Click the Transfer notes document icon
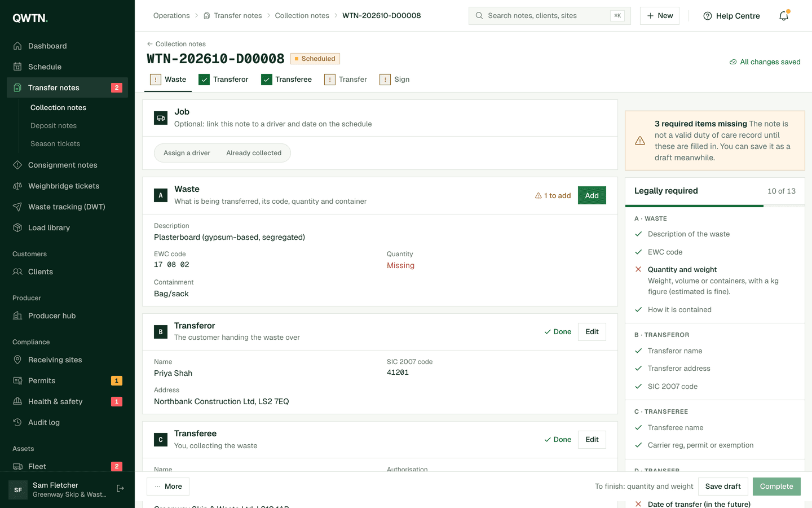Image resolution: width=812 pixels, height=508 pixels. tap(17, 87)
